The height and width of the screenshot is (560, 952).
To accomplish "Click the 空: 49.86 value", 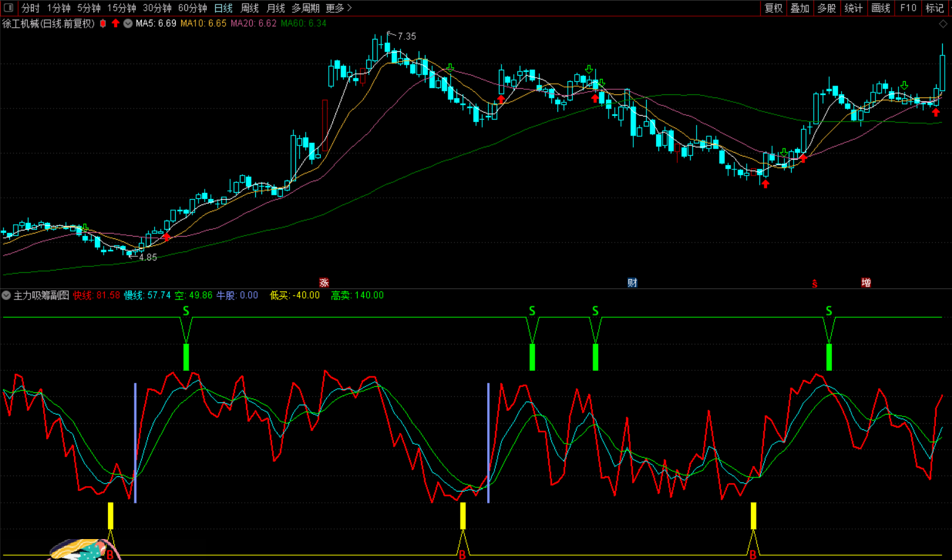I will tap(193, 295).
